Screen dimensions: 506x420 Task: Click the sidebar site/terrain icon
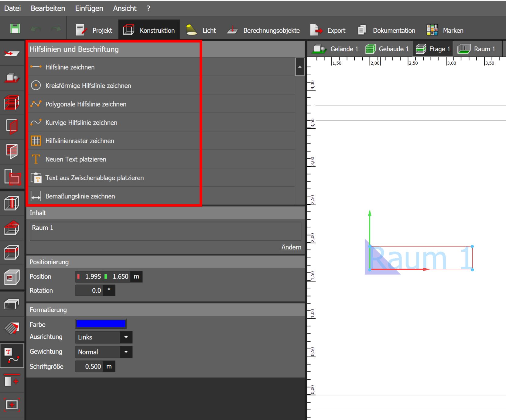pos(12,78)
